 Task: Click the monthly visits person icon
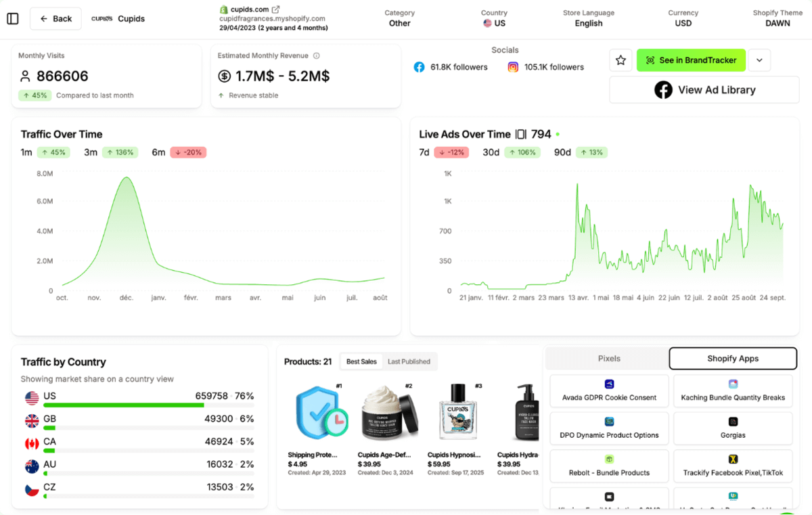(25, 76)
